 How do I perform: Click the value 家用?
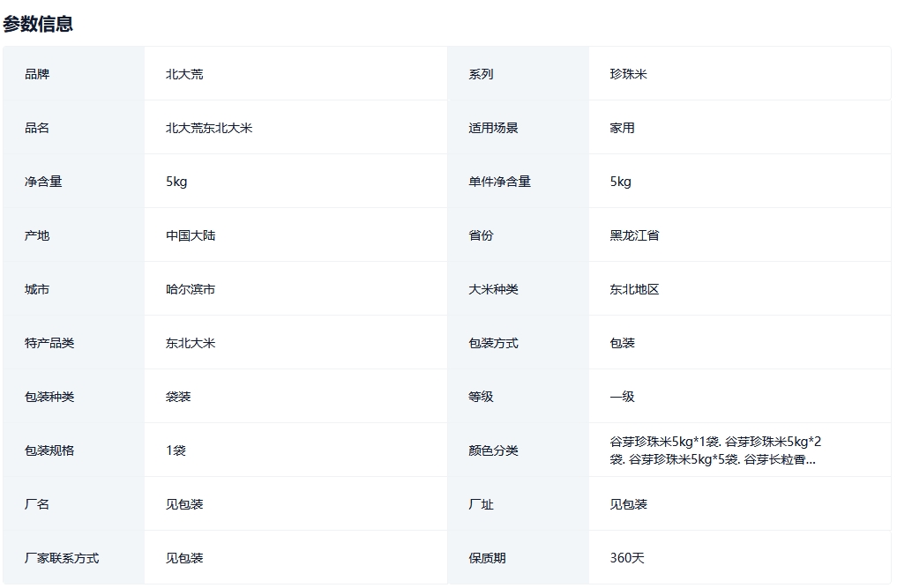coord(623,128)
